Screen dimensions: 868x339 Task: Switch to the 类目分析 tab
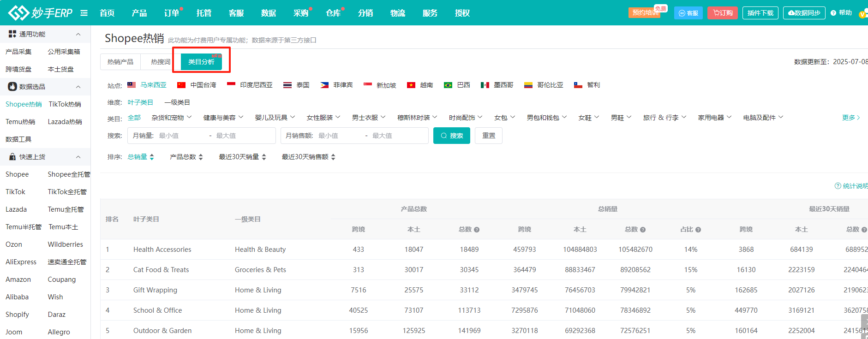click(201, 62)
